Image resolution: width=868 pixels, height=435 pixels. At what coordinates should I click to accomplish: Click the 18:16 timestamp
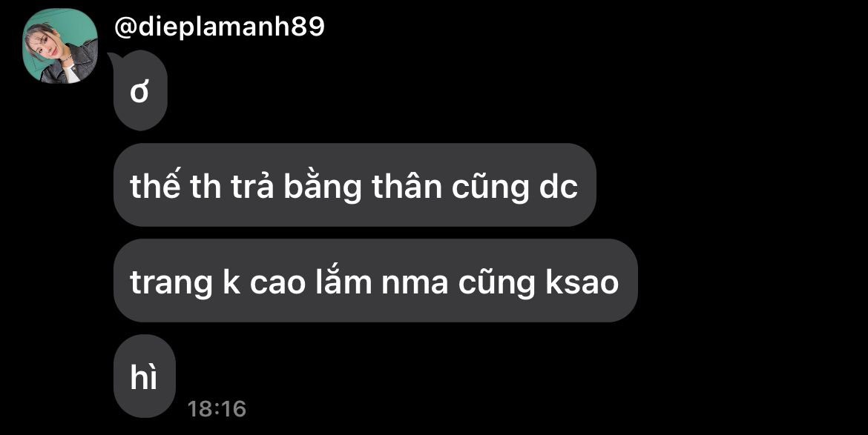(x=217, y=409)
